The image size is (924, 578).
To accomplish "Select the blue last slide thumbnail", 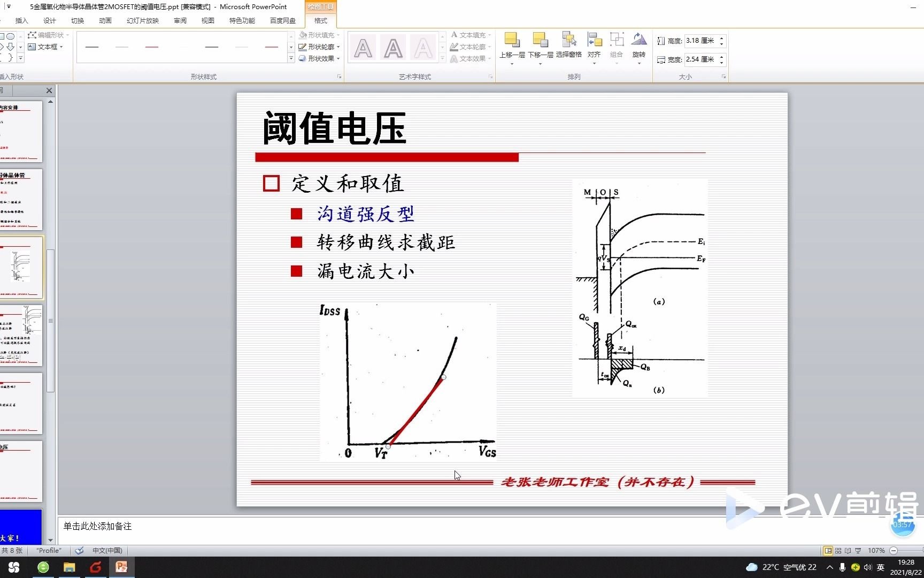I will tap(21, 527).
